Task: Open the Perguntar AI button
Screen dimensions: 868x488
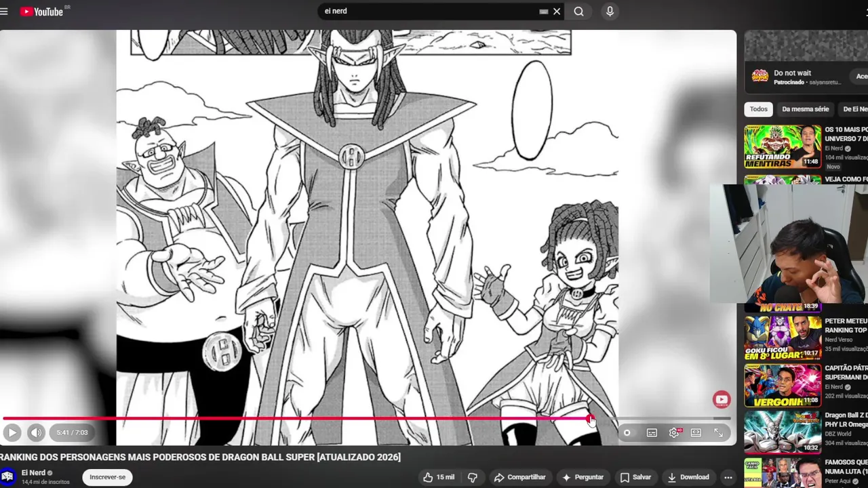Action: [583, 477]
